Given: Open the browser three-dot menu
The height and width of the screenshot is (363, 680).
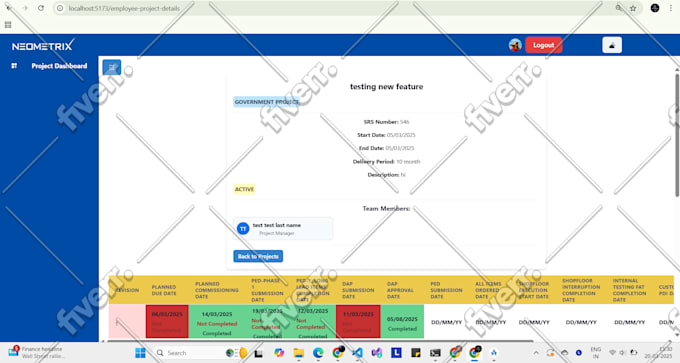Looking at the screenshot, I should pos(671,8).
